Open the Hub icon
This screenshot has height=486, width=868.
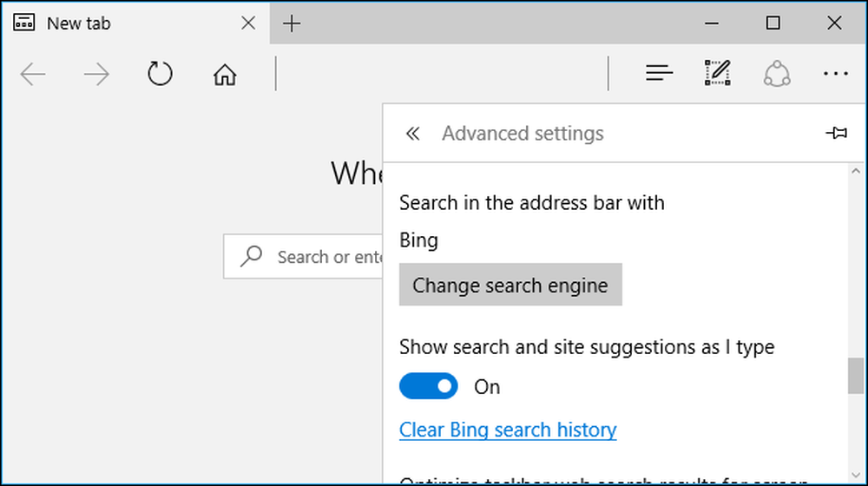click(x=659, y=73)
